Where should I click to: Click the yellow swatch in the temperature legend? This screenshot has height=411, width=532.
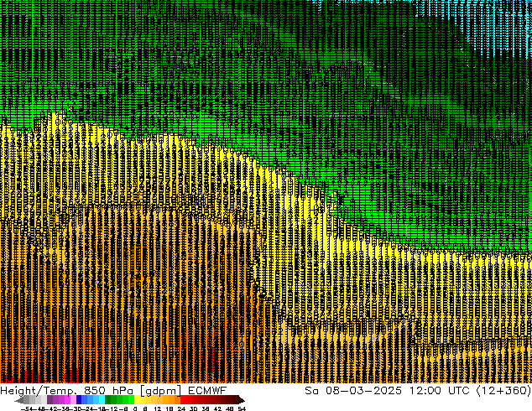tap(137, 399)
